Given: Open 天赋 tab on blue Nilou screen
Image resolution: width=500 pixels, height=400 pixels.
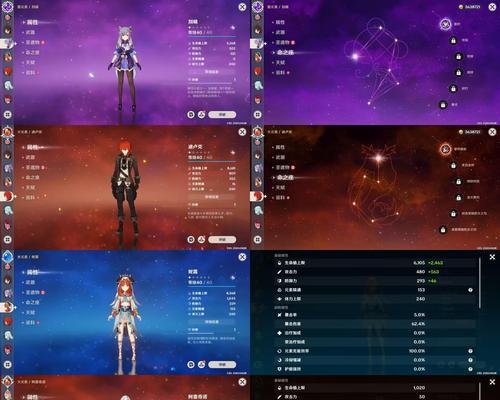Looking at the screenshot, I should 30,312.
